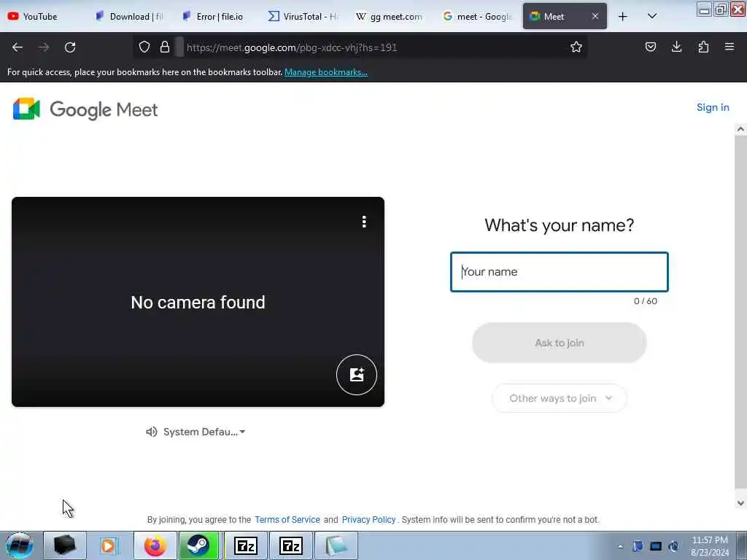Open second 7-Zip taskbar window
This screenshot has height=560, width=747.
click(290, 545)
